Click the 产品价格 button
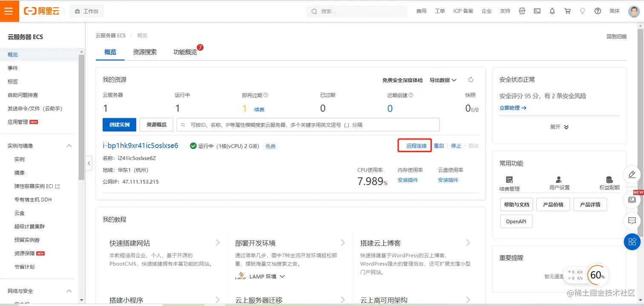This screenshot has height=306, width=644. [x=553, y=204]
